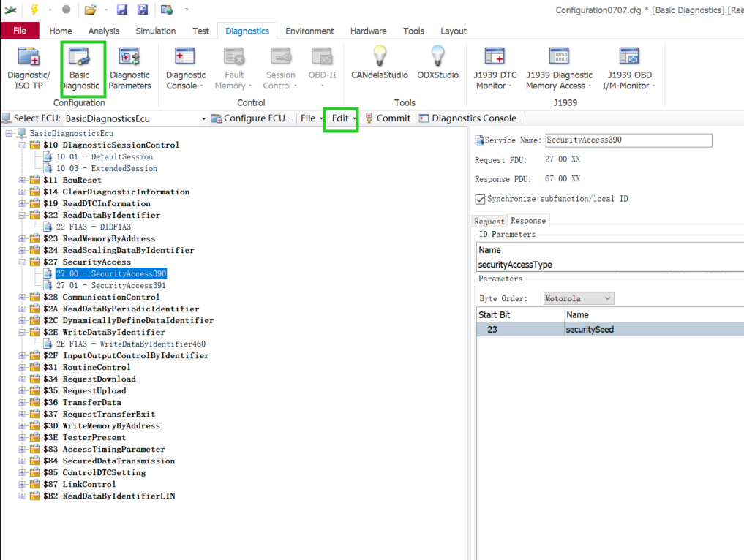Click Configure ECU... button
This screenshot has height=560, width=744.
click(x=252, y=118)
